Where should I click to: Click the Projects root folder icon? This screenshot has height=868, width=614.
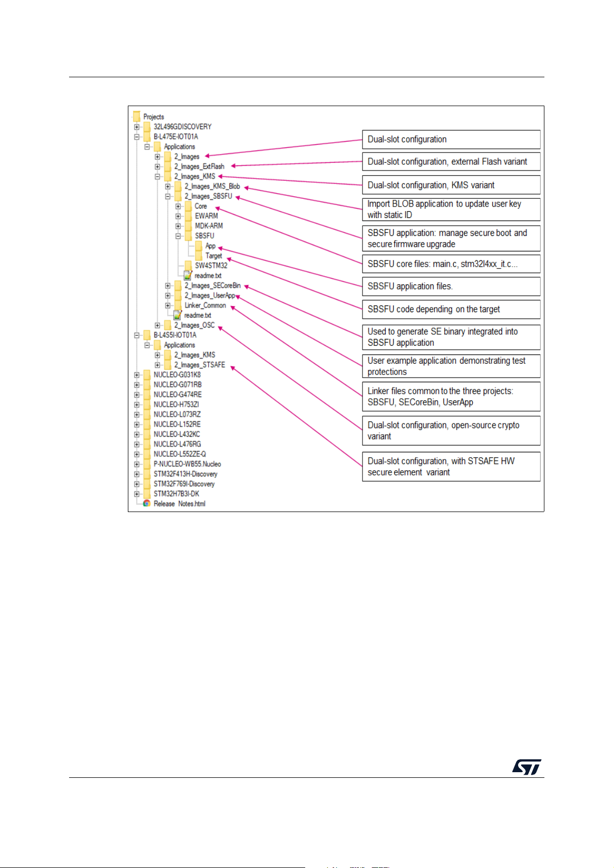(137, 116)
